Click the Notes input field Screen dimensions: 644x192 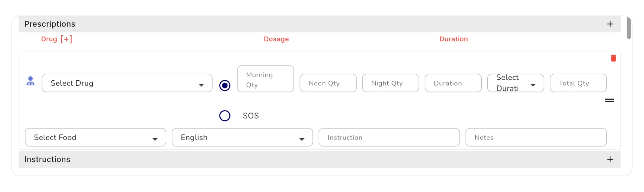point(536,137)
